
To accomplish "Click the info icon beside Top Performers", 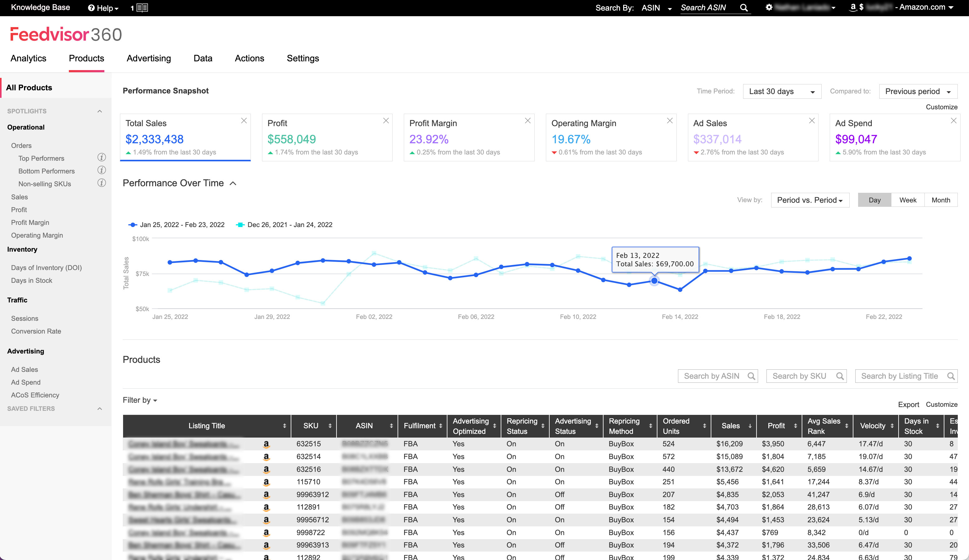I will coord(102,158).
